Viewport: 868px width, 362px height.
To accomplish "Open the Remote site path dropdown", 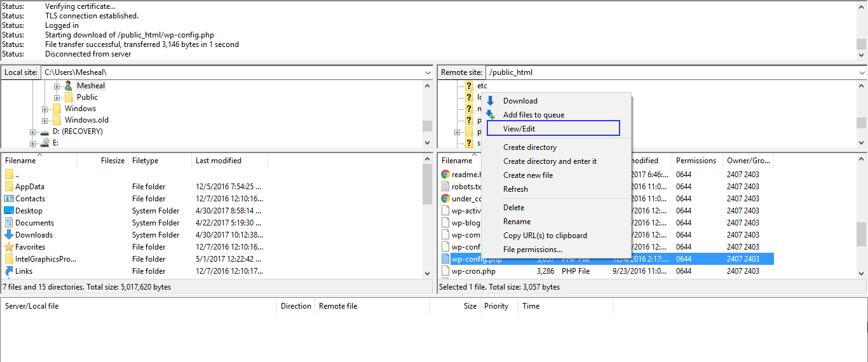I will 861,72.
